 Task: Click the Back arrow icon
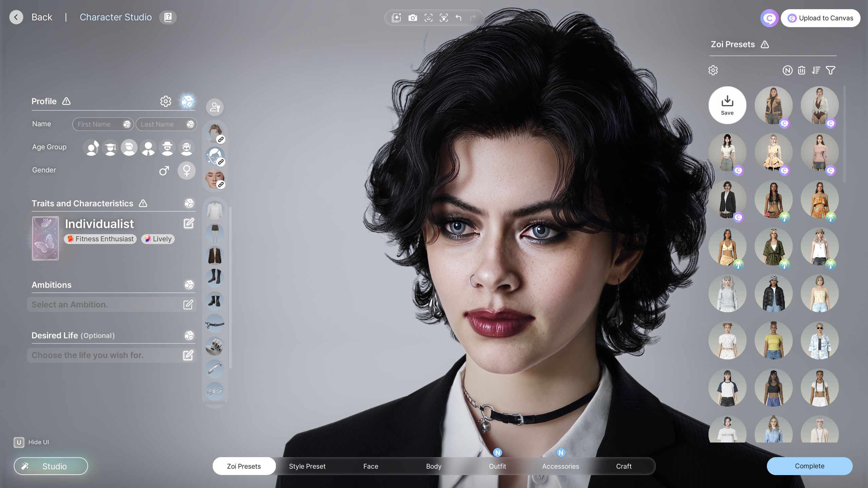pyautogui.click(x=16, y=17)
